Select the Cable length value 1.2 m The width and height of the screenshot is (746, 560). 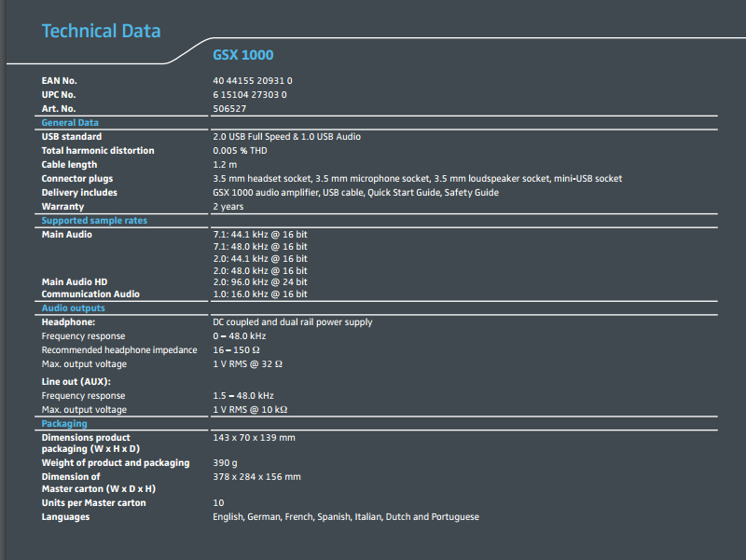pyautogui.click(x=225, y=165)
